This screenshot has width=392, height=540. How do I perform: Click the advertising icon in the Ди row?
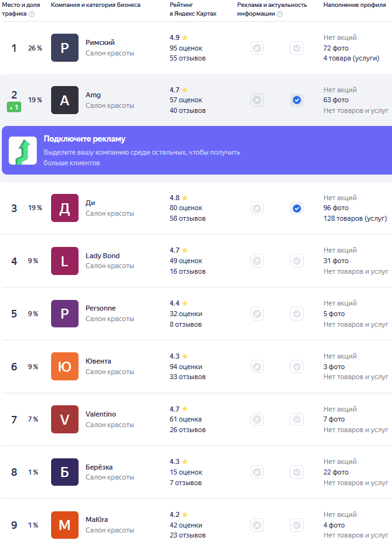pos(257,208)
